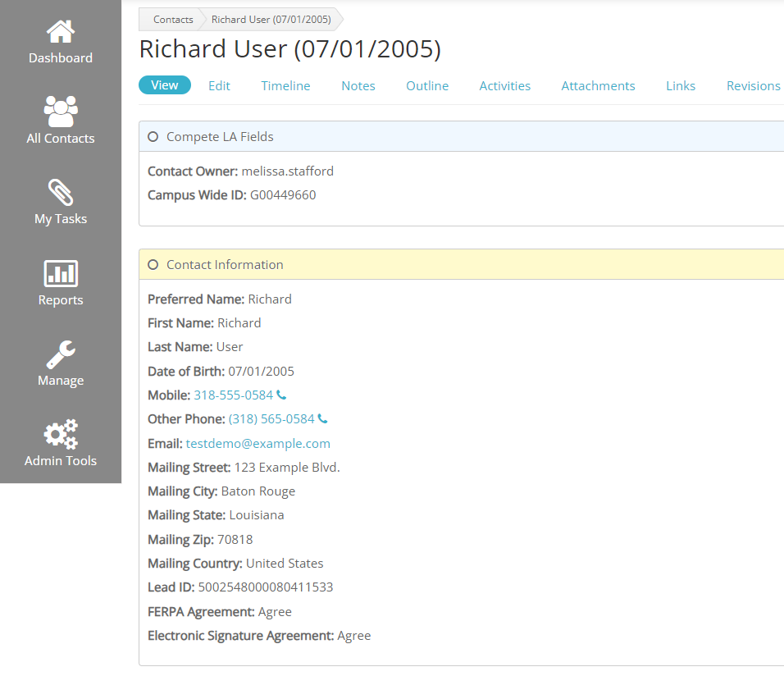Click the Contacts breadcrumb
The width and height of the screenshot is (784, 676).
point(173,19)
